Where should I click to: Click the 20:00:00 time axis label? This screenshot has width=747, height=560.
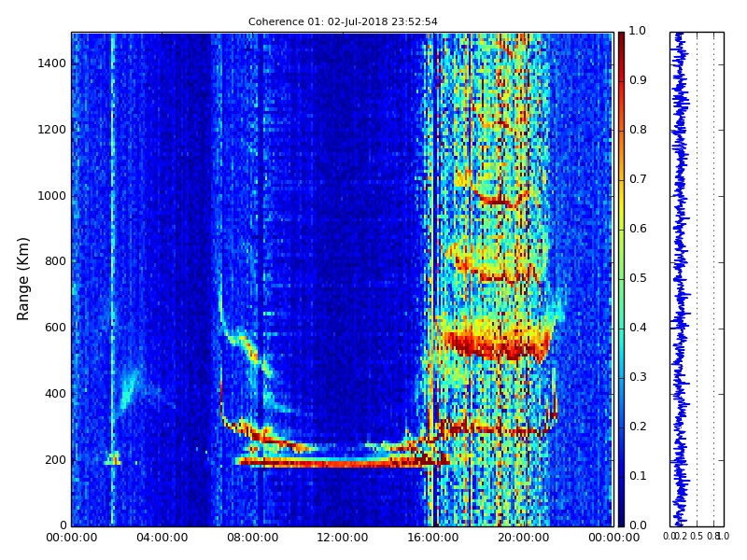pos(523,538)
